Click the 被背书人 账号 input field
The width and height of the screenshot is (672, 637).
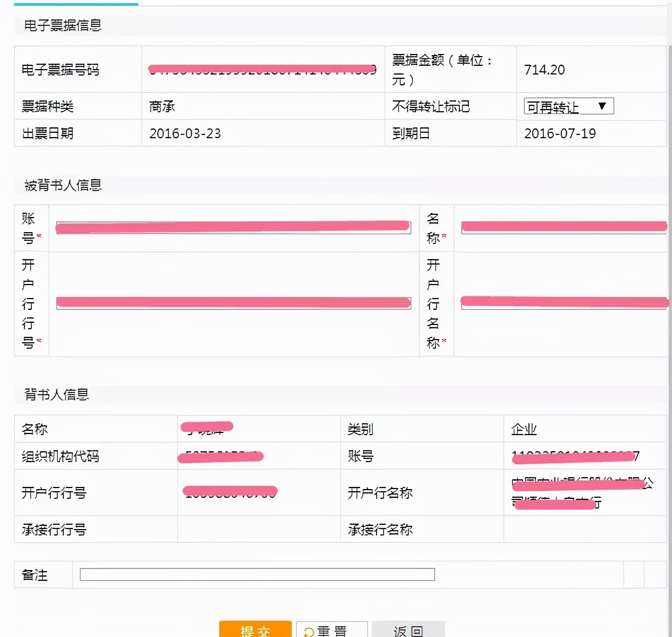pos(232,227)
